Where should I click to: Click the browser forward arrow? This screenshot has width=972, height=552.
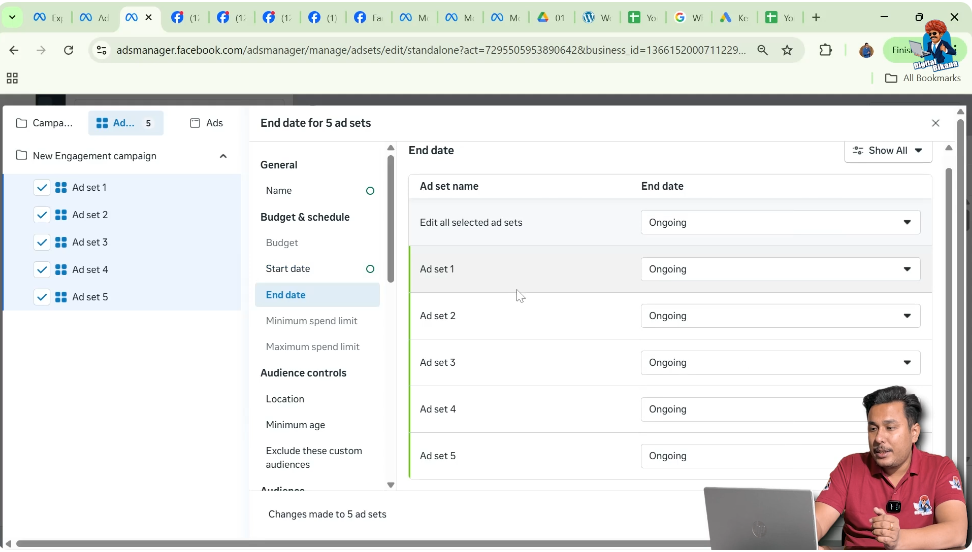tap(41, 50)
